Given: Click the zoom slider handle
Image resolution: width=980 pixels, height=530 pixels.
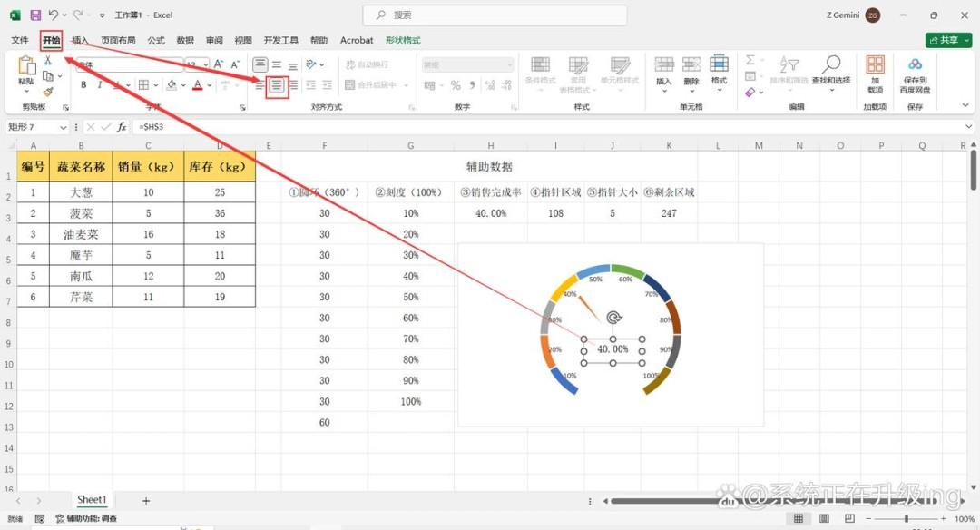Looking at the screenshot, I should click(906, 519).
